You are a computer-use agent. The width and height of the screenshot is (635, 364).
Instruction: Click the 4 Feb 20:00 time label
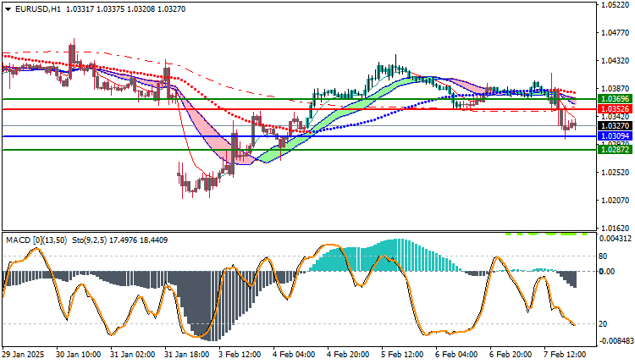[x=349, y=355]
